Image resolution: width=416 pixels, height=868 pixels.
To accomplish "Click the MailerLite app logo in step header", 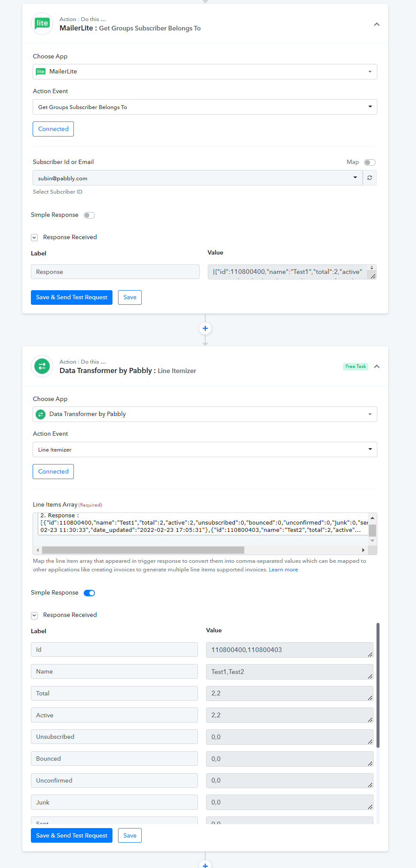I will (42, 24).
